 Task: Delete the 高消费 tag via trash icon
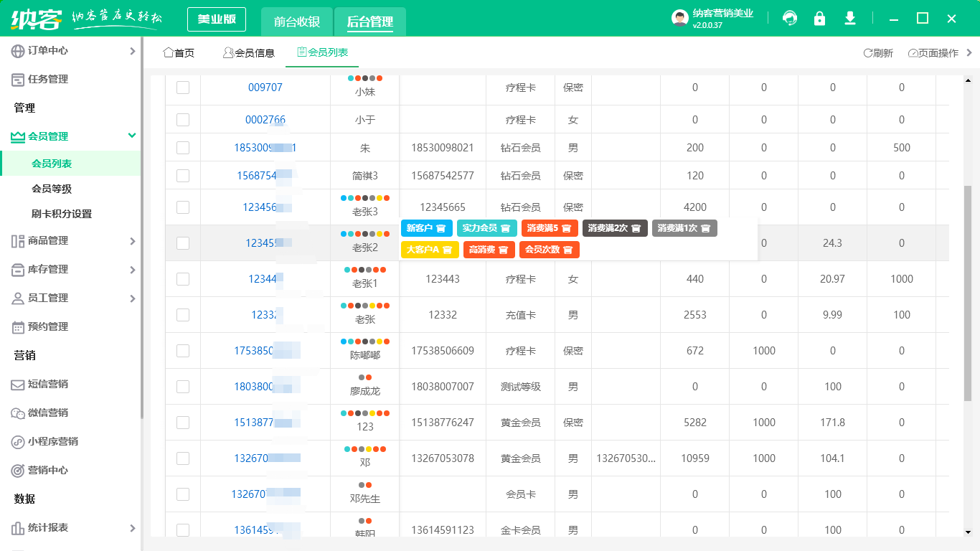503,250
